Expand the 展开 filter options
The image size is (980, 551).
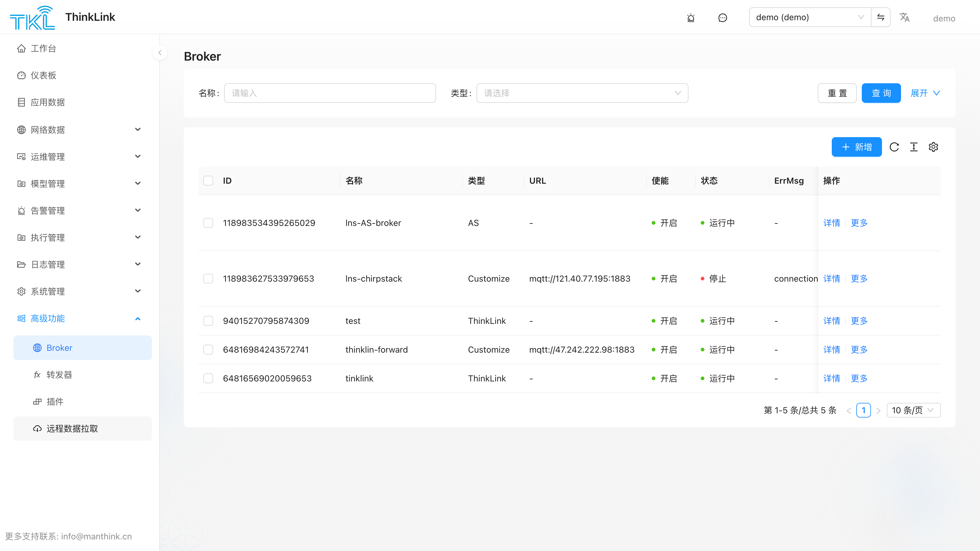(x=925, y=93)
